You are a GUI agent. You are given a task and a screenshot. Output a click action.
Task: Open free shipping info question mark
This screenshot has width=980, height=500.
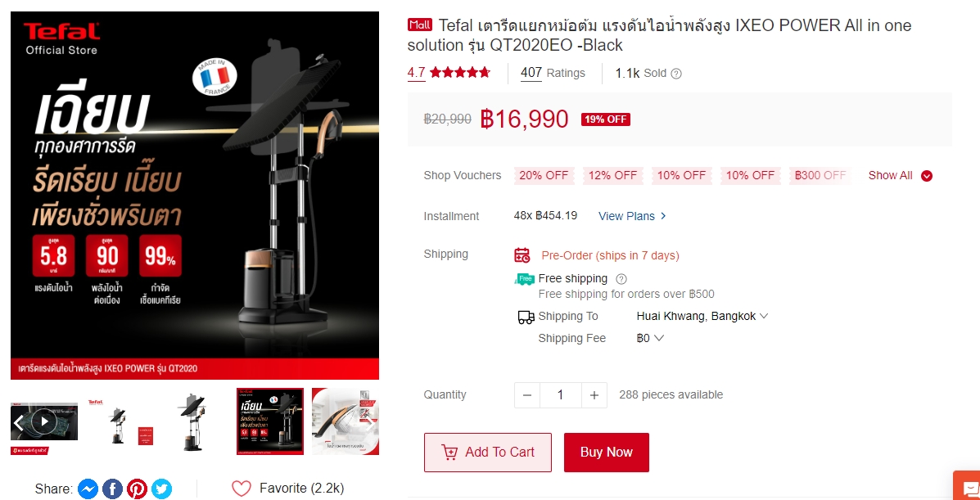coord(621,279)
